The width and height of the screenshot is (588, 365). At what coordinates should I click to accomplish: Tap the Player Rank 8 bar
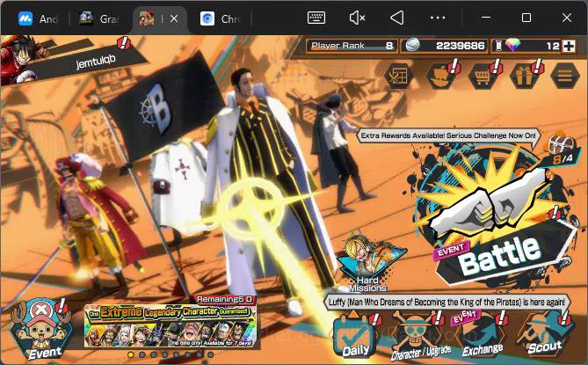[x=352, y=46]
